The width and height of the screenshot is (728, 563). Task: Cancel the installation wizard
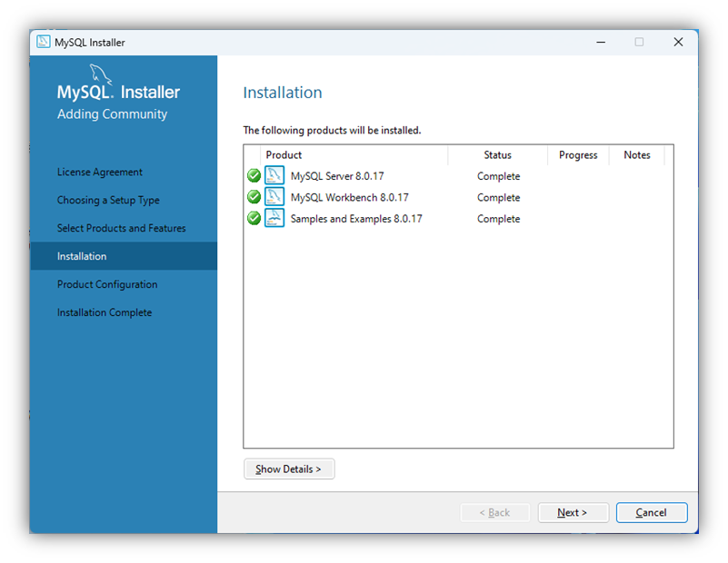652,512
